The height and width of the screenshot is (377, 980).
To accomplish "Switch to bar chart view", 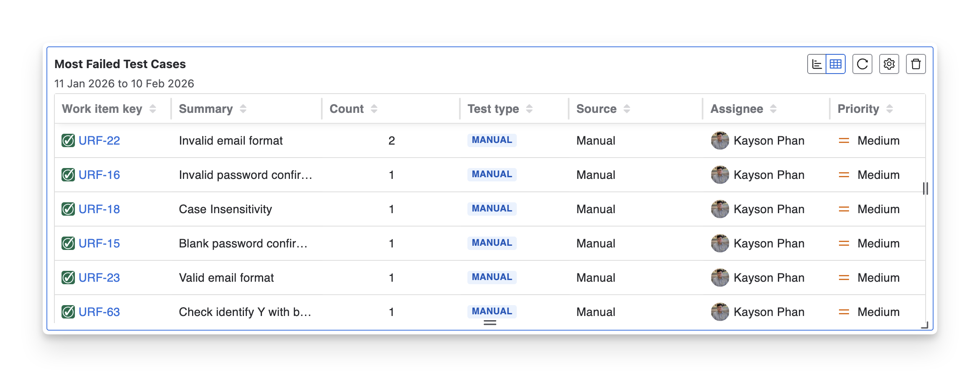I will point(817,64).
